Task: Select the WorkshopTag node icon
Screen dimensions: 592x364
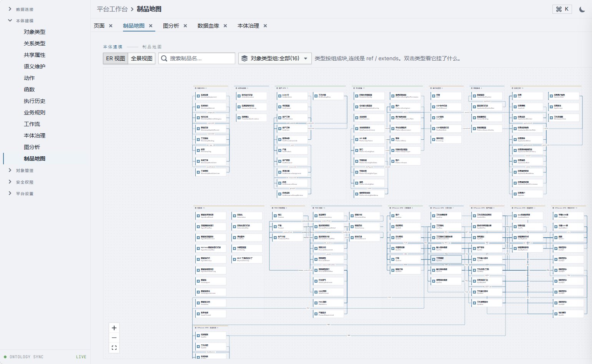Action: click(x=198, y=151)
